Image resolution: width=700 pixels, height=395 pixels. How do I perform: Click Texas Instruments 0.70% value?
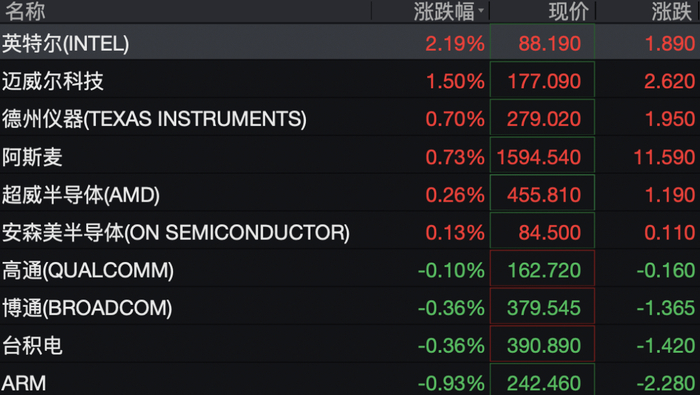(455, 119)
